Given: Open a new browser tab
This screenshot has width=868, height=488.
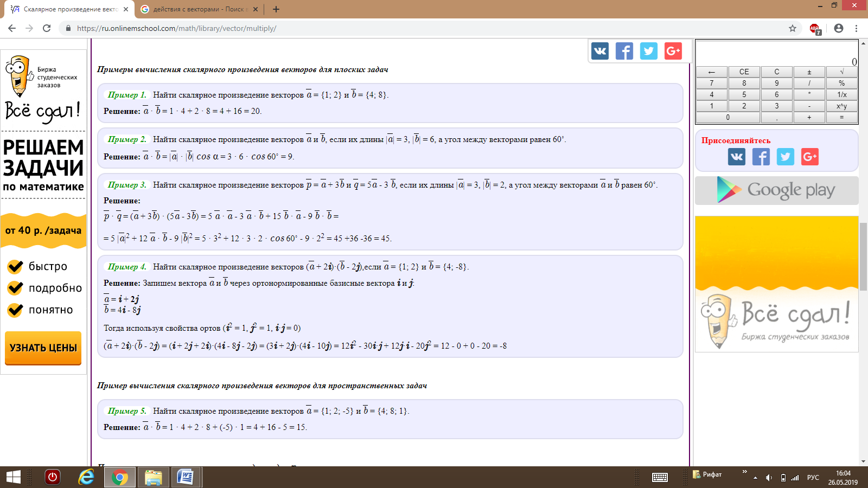Looking at the screenshot, I should coord(276,9).
